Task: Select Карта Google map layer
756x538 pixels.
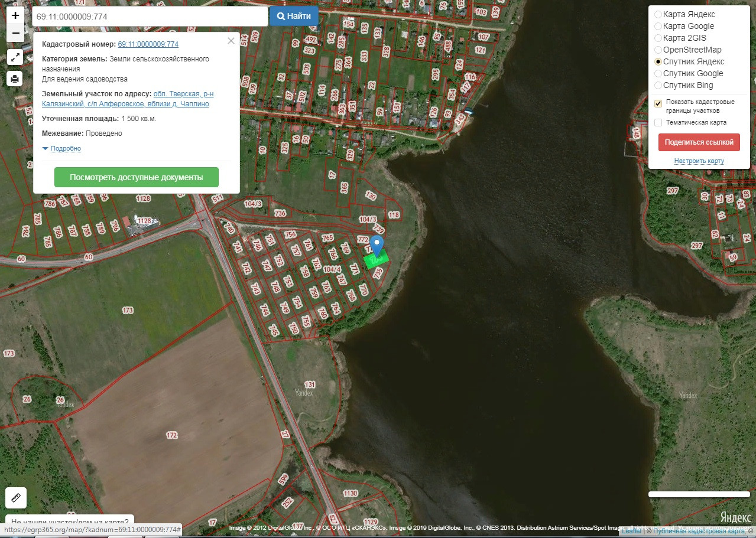Action: (x=658, y=26)
